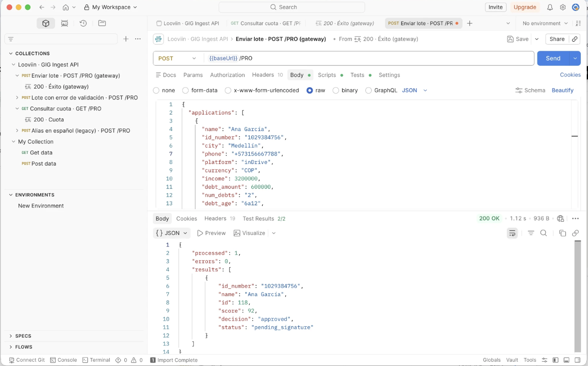Open the Test Results tab
Viewport: 588px width, 366px height.
pyautogui.click(x=264, y=218)
